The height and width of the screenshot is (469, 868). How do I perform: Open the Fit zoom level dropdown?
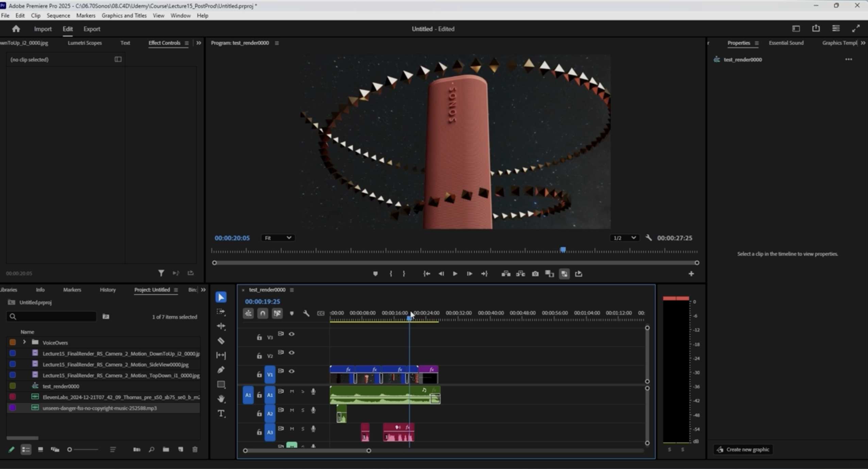(x=278, y=238)
